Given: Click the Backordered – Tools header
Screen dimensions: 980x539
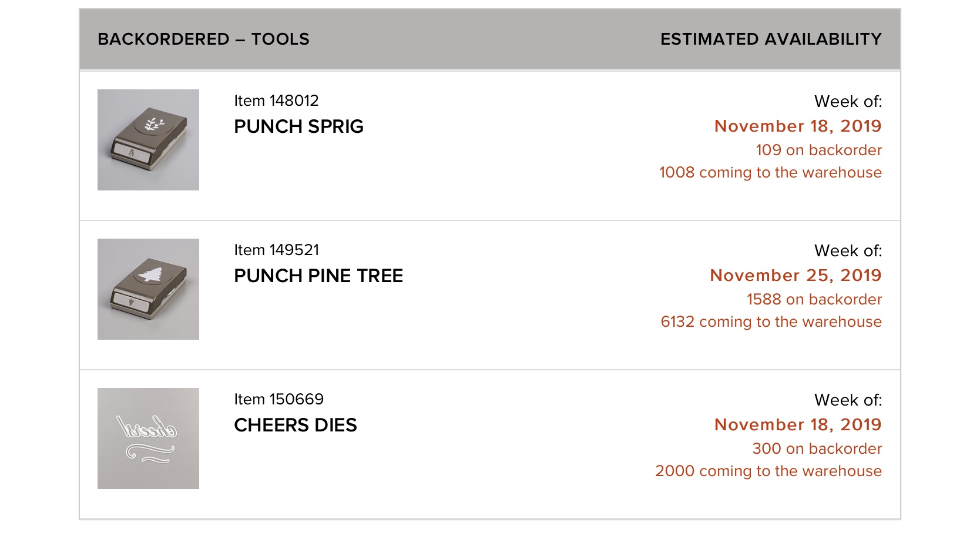Looking at the screenshot, I should (203, 39).
